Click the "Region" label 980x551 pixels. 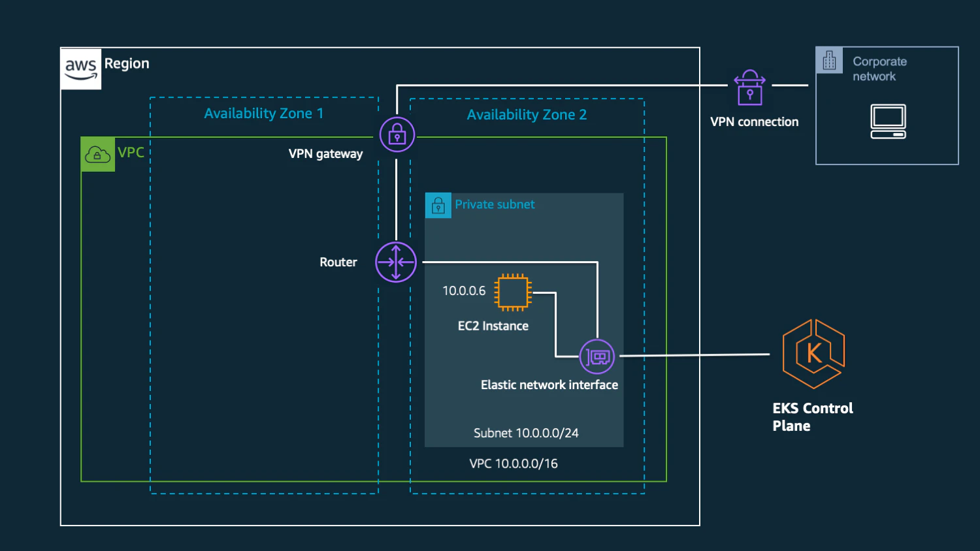[127, 63]
